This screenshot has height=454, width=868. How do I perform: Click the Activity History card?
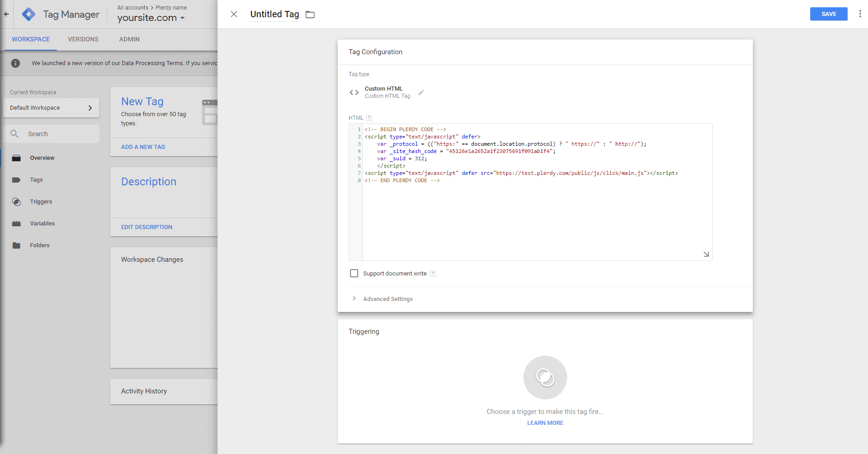pos(164,391)
